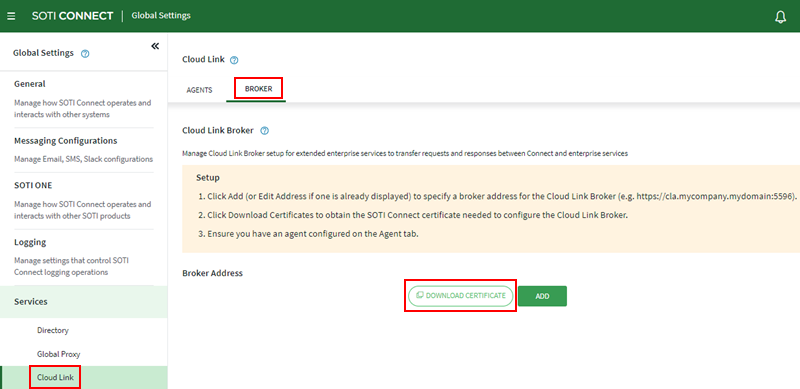800x389 pixels.
Task: Open Global Proxy under Services
Action: pos(58,354)
